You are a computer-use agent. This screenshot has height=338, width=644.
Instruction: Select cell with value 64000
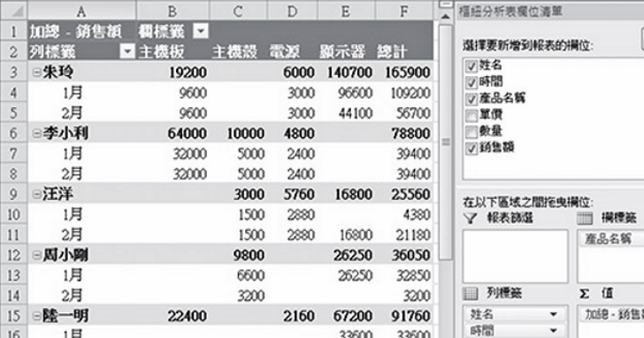[172, 134]
